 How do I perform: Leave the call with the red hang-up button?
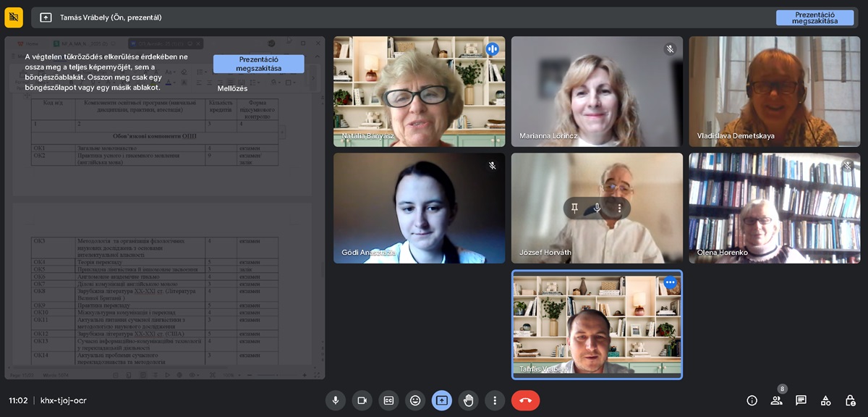pyautogui.click(x=525, y=400)
